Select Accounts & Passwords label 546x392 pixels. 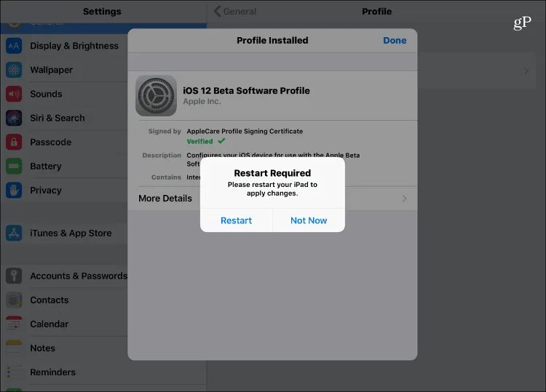[x=79, y=276]
